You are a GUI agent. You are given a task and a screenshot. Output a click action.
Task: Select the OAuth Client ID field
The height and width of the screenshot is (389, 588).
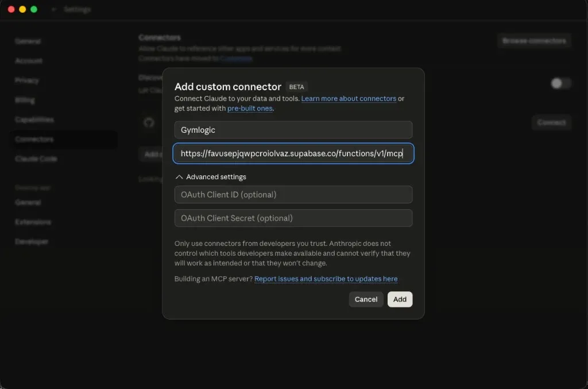pyautogui.click(x=293, y=195)
